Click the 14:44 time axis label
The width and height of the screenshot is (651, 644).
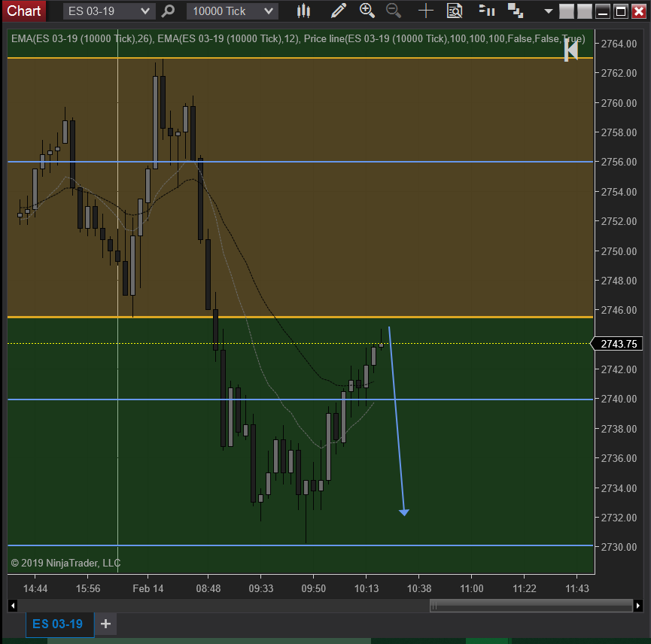pyautogui.click(x=35, y=588)
